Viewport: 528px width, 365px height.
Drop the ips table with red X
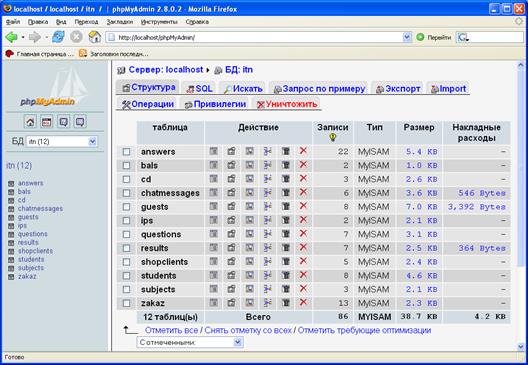[303, 220]
